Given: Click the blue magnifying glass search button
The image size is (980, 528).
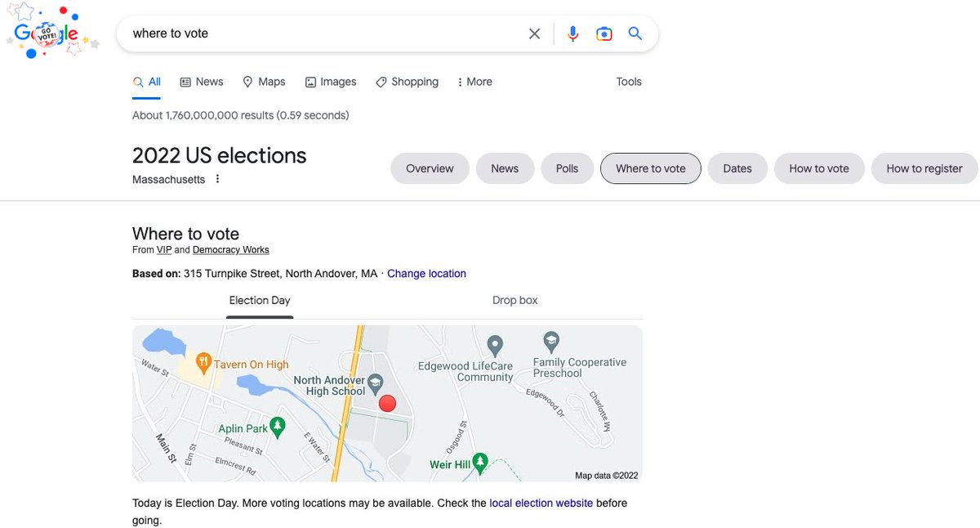Looking at the screenshot, I should tap(635, 34).
